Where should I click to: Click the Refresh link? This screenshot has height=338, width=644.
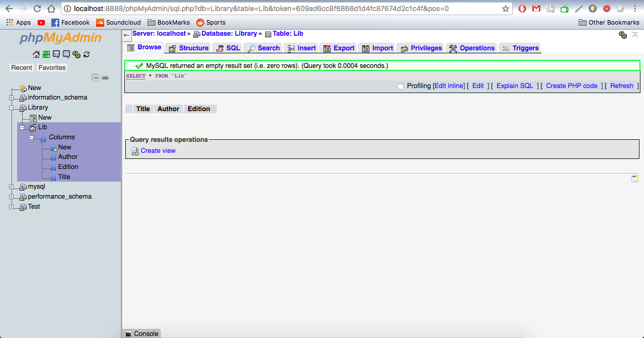click(622, 86)
